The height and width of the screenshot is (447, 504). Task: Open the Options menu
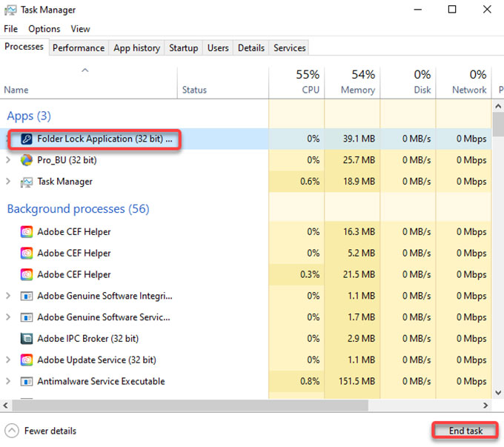pyautogui.click(x=44, y=29)
